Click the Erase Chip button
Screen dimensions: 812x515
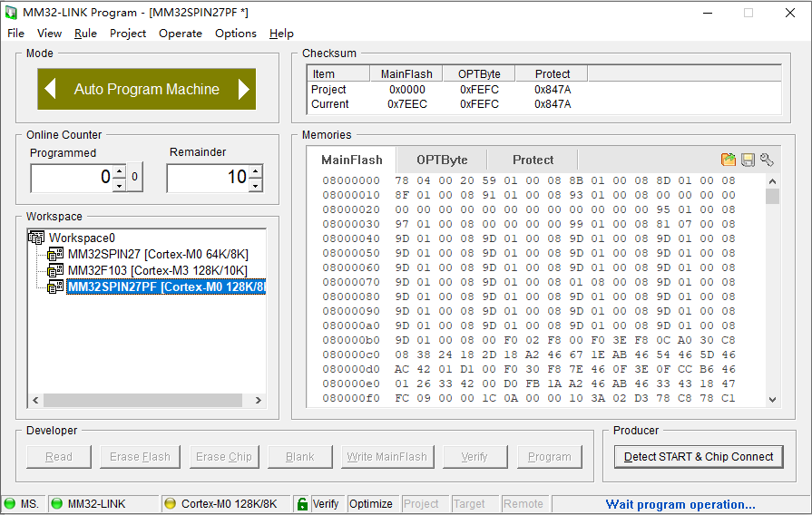point(224,456)
